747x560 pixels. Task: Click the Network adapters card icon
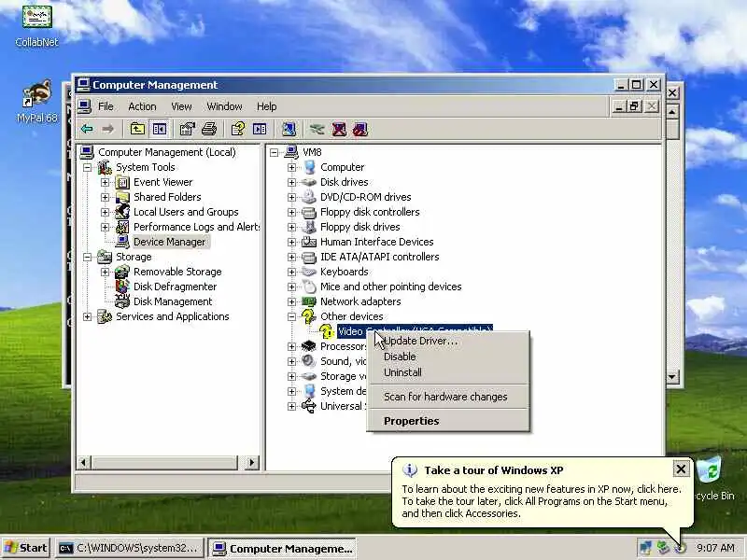point(309,301)
